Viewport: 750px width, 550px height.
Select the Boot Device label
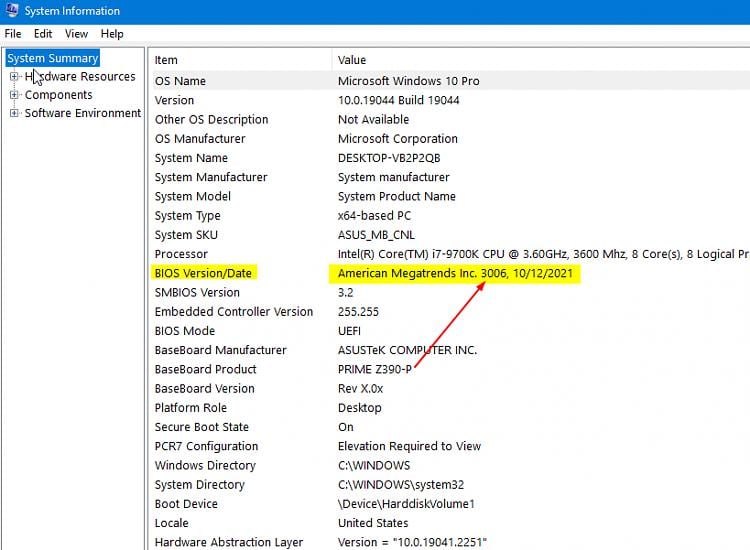pyautogui.click(x=186, y=504)
